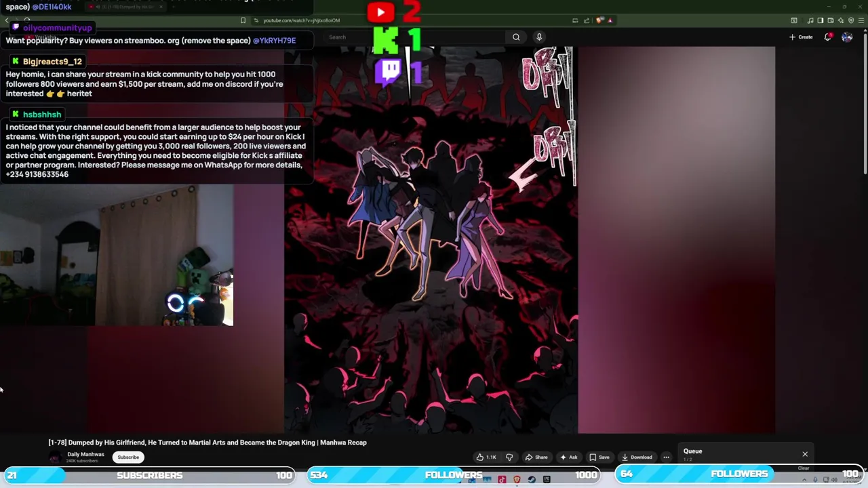Open YouTube notifications bell

pos(828,37)
